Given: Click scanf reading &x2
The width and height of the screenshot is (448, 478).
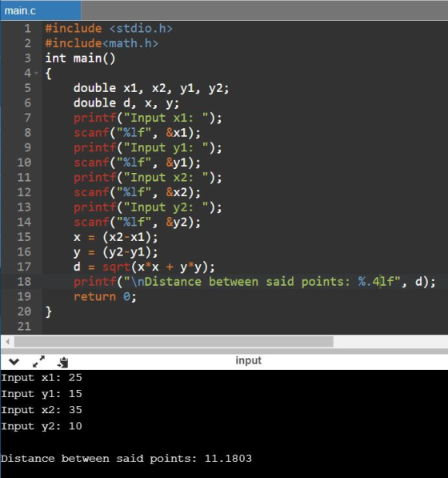Looking at the screenshot, I should (137, 193).
